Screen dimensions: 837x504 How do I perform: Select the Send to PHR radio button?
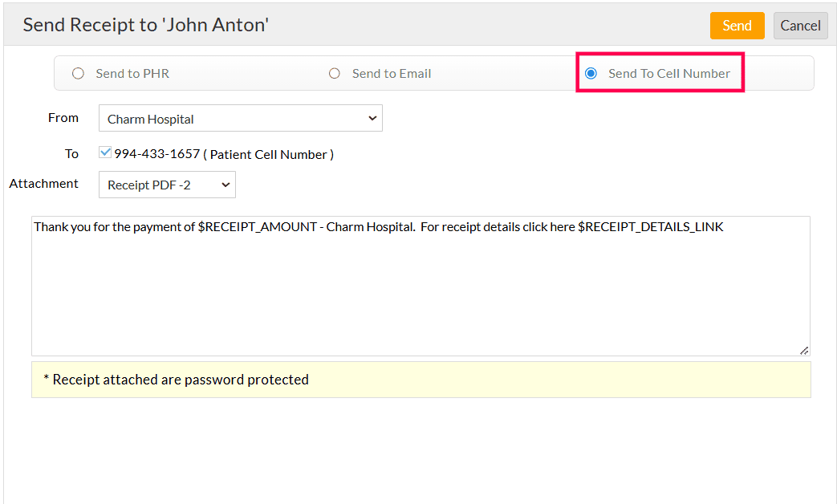78,74
